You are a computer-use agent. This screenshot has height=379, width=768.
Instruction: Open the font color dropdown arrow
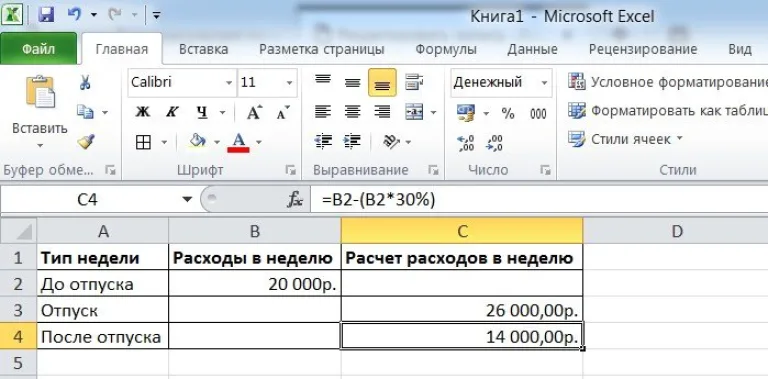click(259, 143)
